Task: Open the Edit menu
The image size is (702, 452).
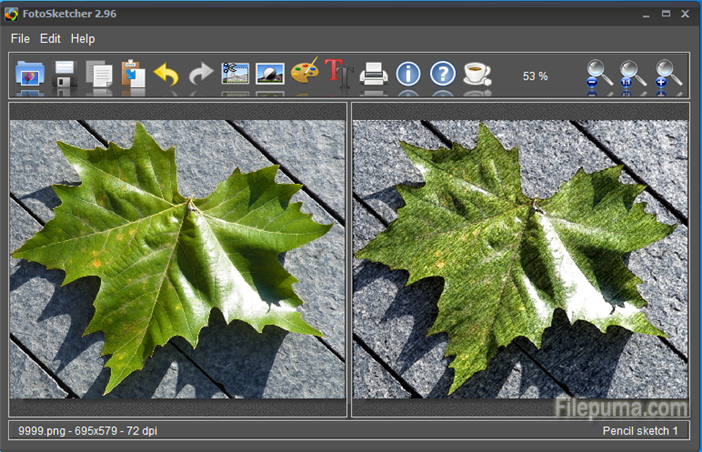Action: (x=50, y=38)
